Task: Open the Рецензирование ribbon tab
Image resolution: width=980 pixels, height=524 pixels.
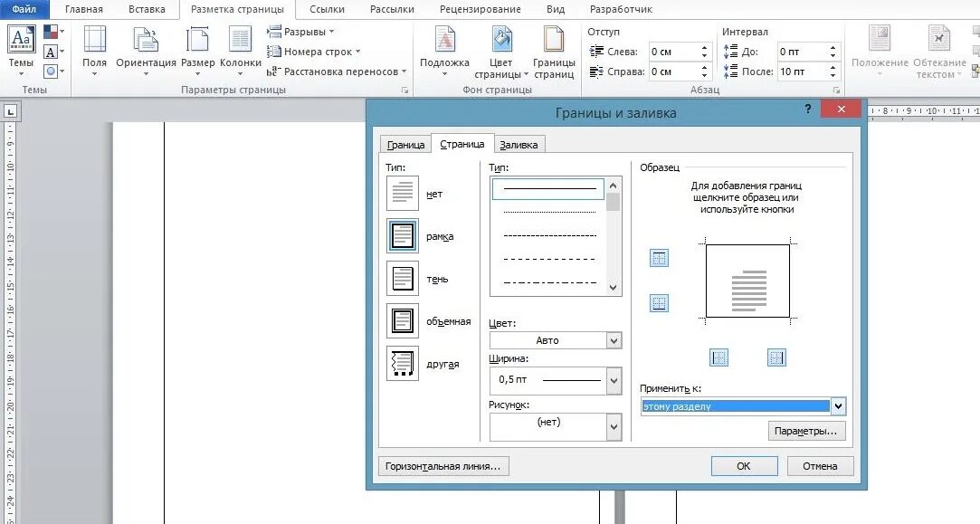Action: (480, 9)
